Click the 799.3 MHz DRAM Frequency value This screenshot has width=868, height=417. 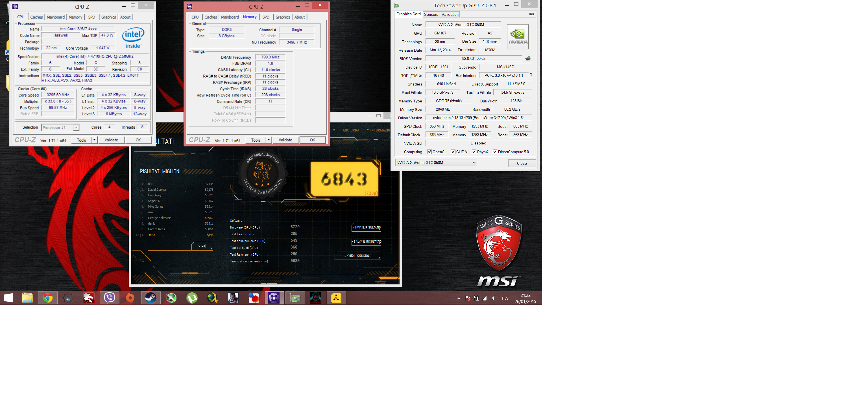[270, 57]
